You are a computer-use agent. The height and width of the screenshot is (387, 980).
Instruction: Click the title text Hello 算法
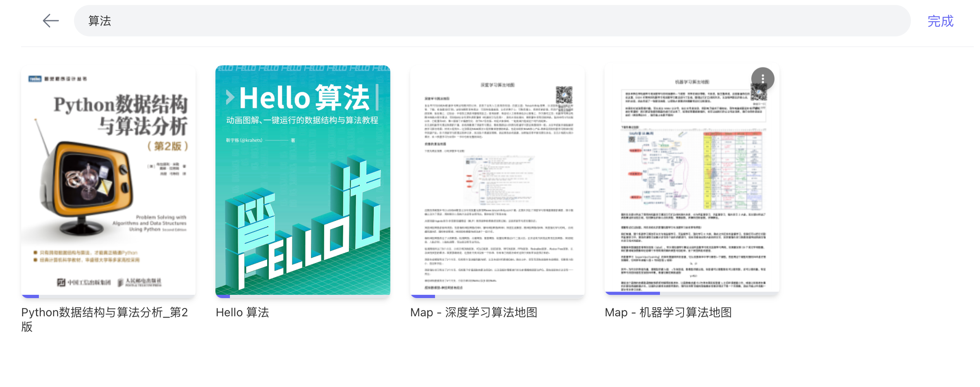242,312
